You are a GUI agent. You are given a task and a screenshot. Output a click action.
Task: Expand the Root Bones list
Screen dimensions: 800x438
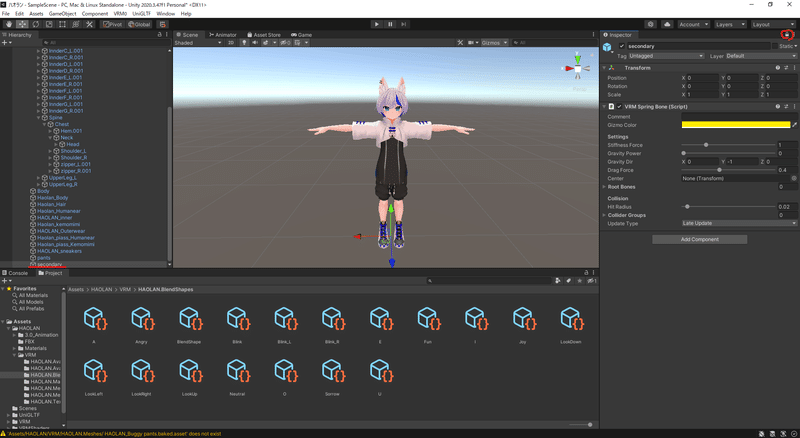pyautogui.click(x=604, y=187)
